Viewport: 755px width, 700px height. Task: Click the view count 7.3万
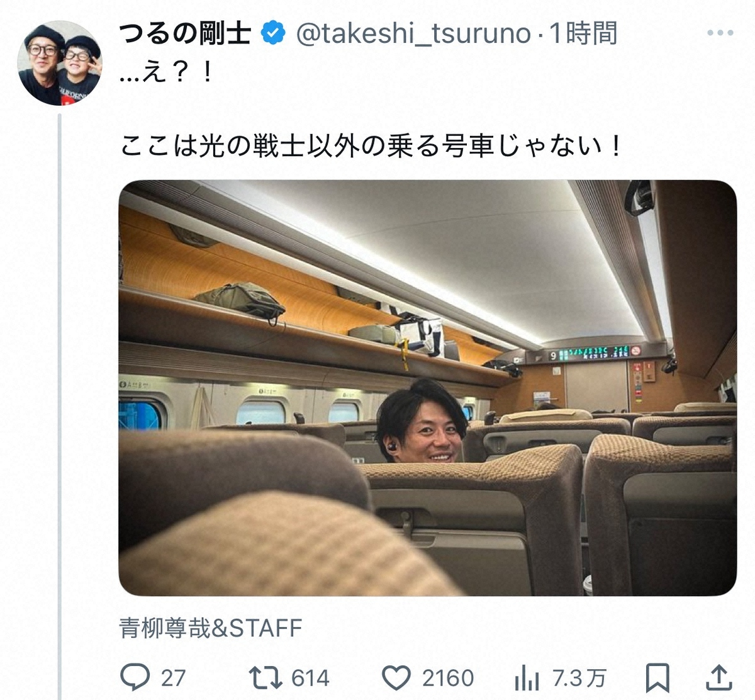pos(579,678)
